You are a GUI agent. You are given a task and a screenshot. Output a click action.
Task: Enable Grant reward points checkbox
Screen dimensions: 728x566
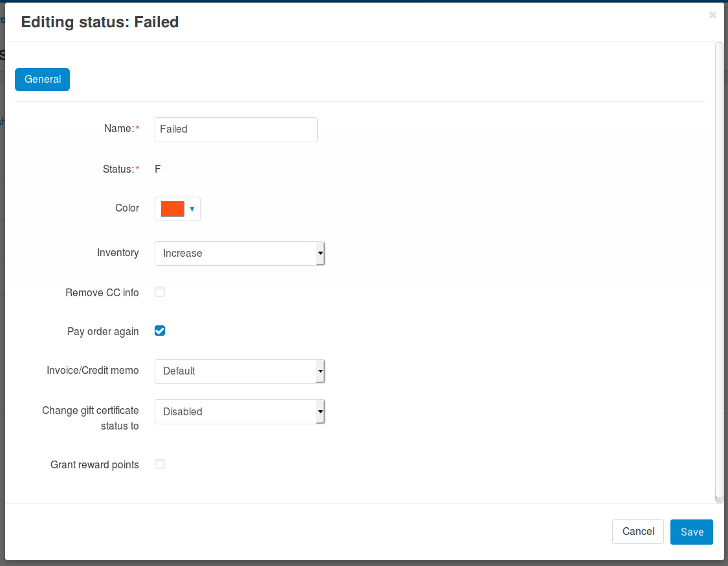pyautogui.click(x=160, y=464)
